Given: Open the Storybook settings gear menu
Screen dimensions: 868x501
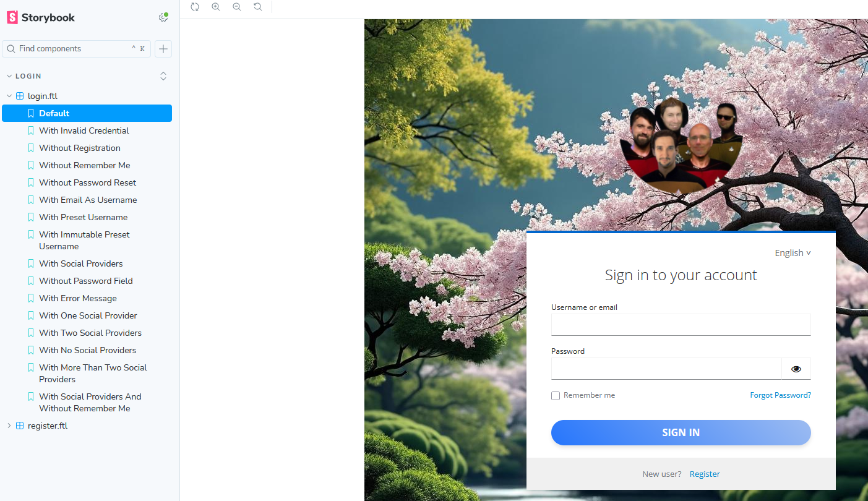Looking at the screenshot, I should [x=163, y=17].
